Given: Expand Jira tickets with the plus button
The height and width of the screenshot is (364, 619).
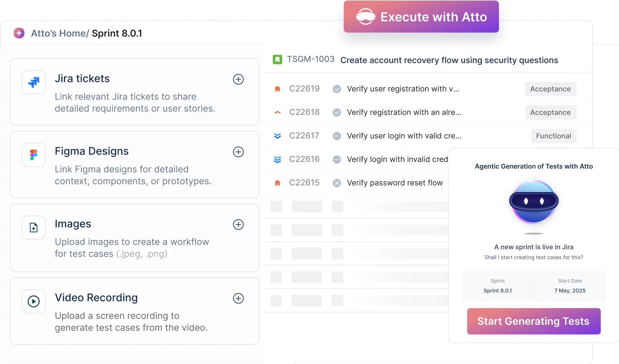Looking at the screenshot, I should pos(238,79).
